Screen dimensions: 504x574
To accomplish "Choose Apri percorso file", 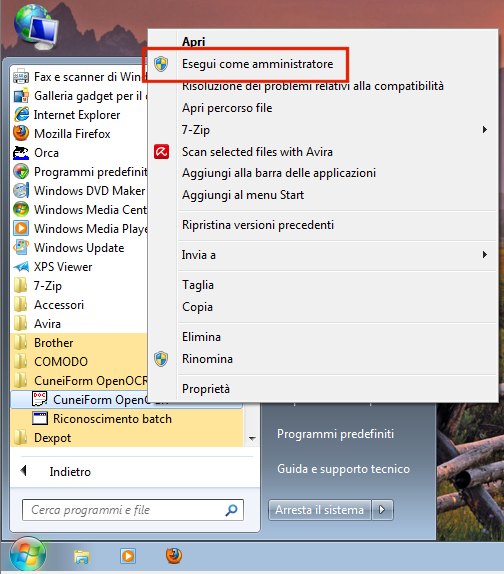I will [x=227, y=108].
